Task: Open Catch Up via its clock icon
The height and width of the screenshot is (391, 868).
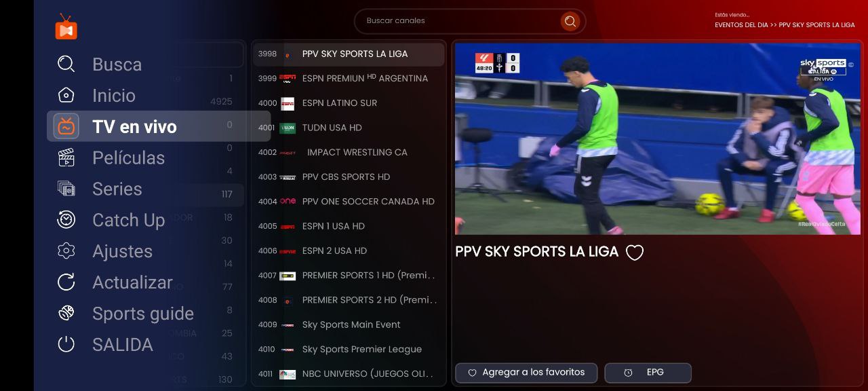Action: (x=66, y=219)
